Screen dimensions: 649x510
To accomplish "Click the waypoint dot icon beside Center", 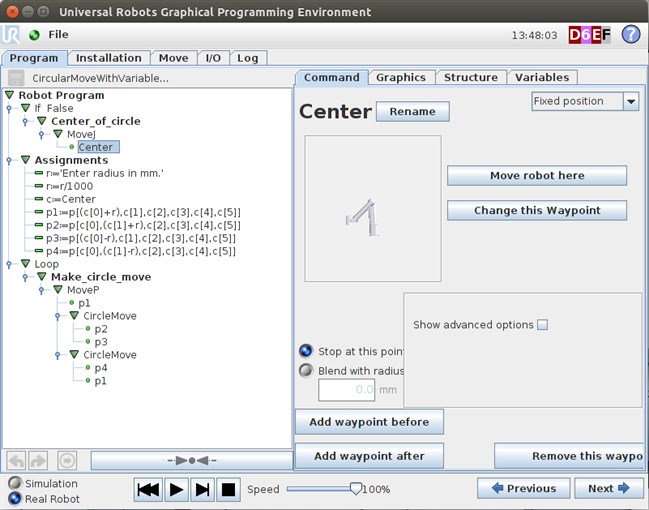I will (72, 147).
